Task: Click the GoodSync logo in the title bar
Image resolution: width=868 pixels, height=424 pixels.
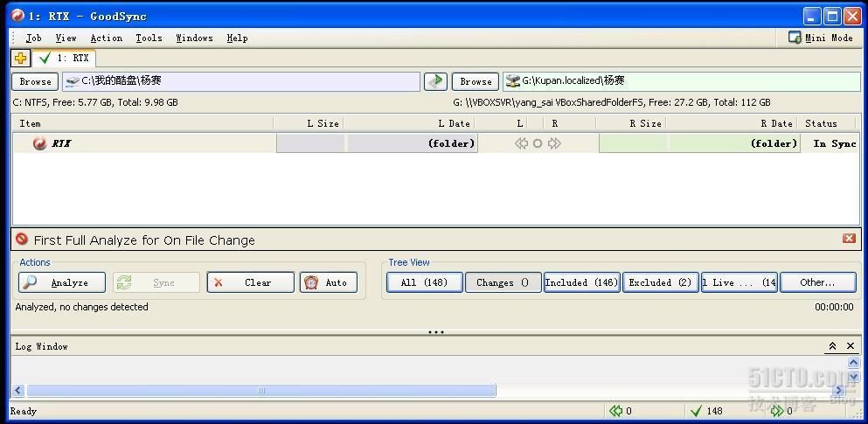Action: (x=17, y=16)
